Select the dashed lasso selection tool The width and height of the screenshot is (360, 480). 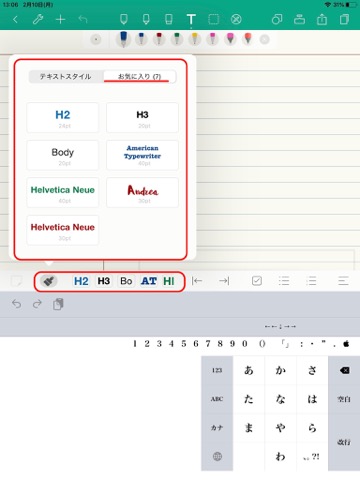214,19
